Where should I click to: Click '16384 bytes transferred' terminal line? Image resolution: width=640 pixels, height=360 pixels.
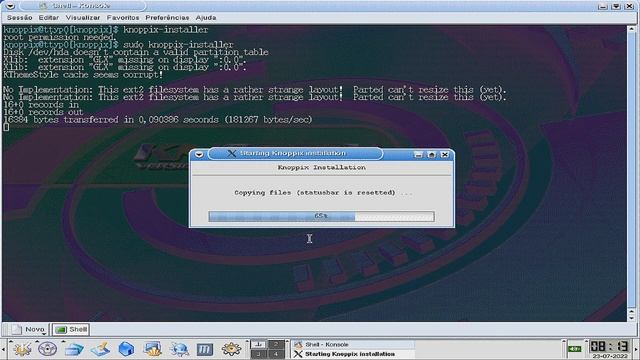click(x=158, y=120)
